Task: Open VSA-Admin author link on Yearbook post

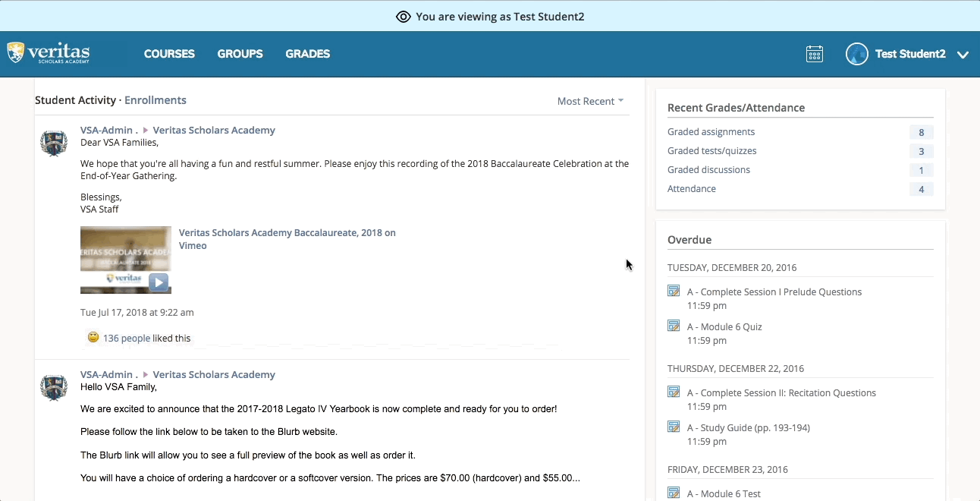Action: click(x=109, y=375)
